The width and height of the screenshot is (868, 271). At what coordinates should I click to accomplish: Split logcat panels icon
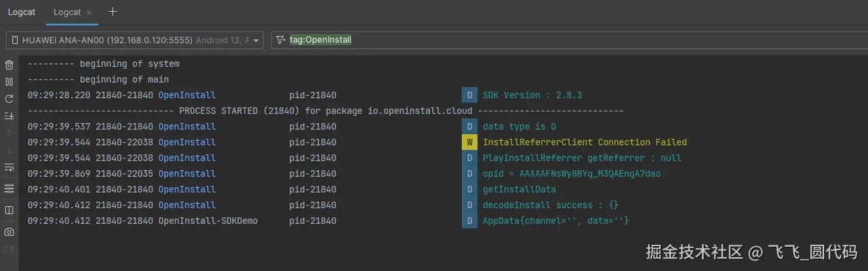(9, 210)
